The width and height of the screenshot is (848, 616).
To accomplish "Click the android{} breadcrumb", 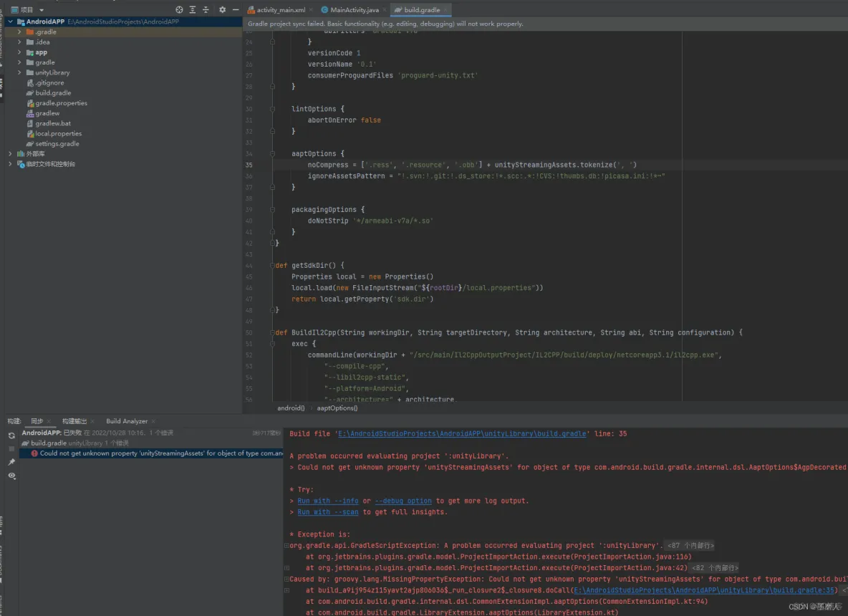I will tap(291, 408).
